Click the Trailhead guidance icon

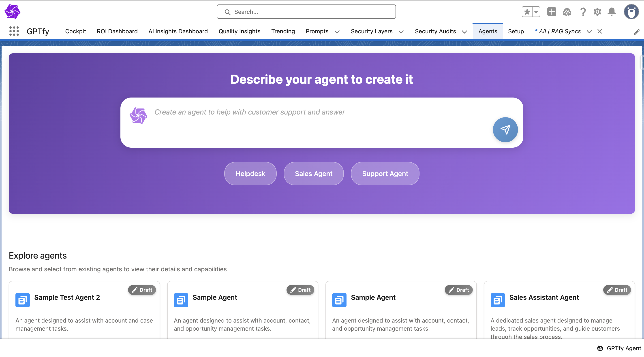567,12
